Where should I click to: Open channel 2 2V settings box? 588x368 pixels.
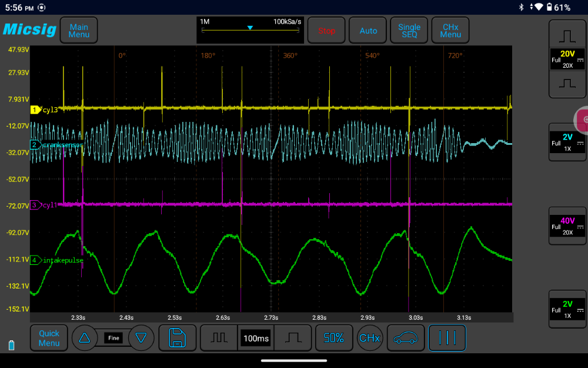tap(567, 142)
